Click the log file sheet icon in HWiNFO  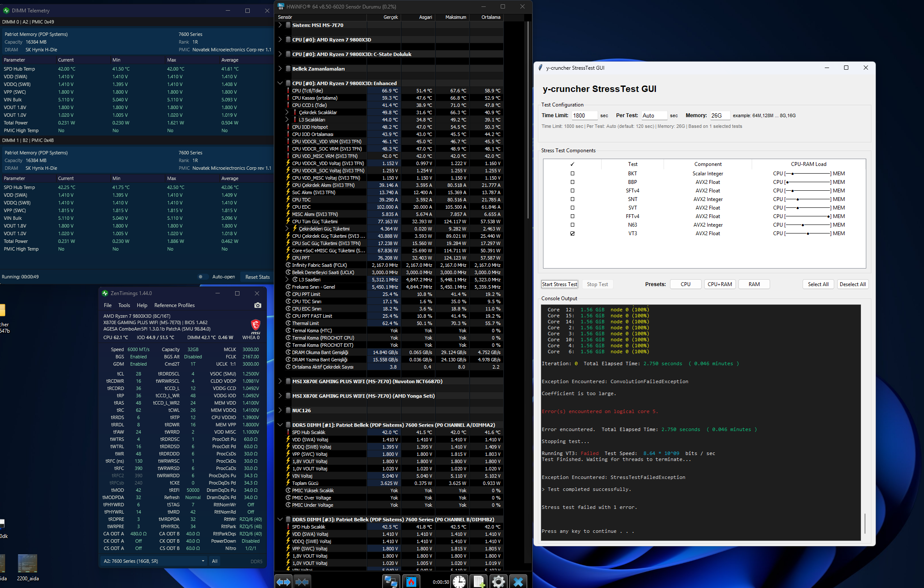point(479,582)
